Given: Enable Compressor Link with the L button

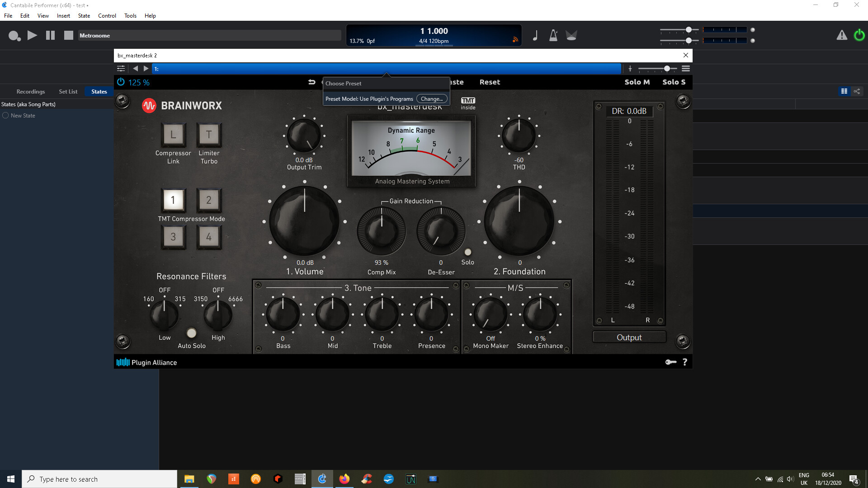Looking at the screenshot, I should click(173, 134).
